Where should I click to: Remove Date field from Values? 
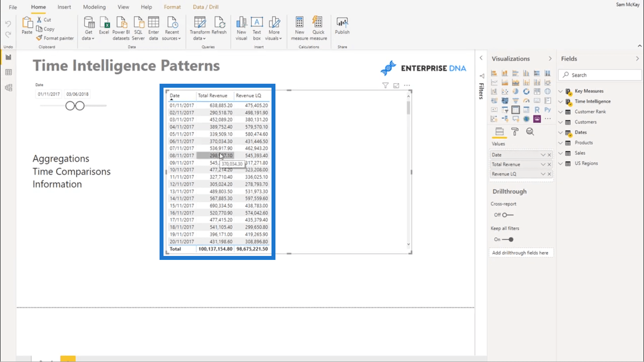tap(549, 155)
